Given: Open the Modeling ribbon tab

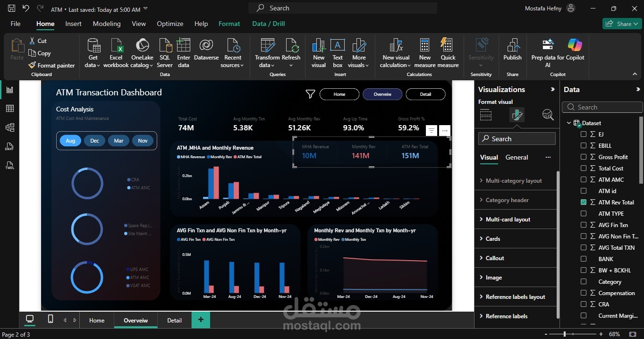Looking at the screenshot, I should (x=106, y=24).
